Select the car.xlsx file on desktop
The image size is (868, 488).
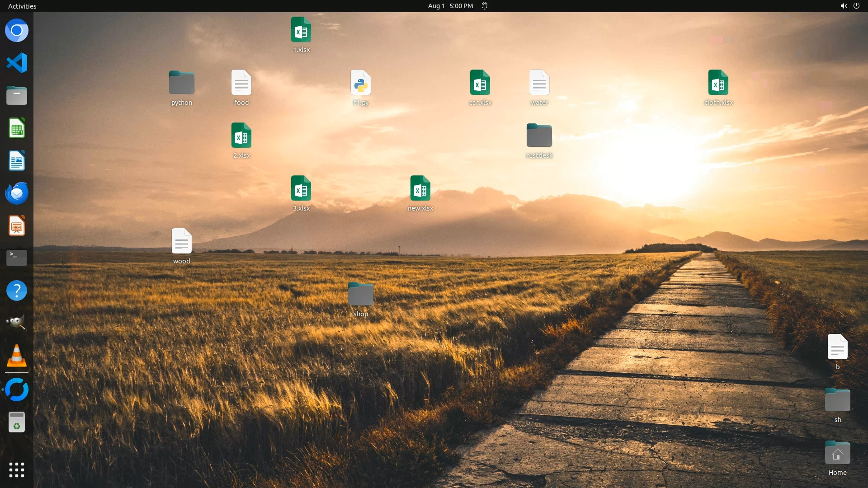tap(480, 83)
